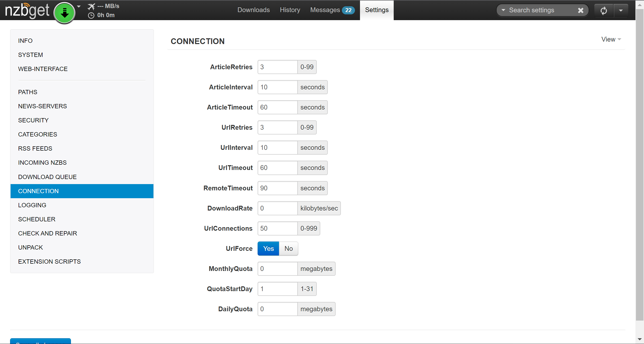Click the speed limit airplane icon

pos(91,6)
